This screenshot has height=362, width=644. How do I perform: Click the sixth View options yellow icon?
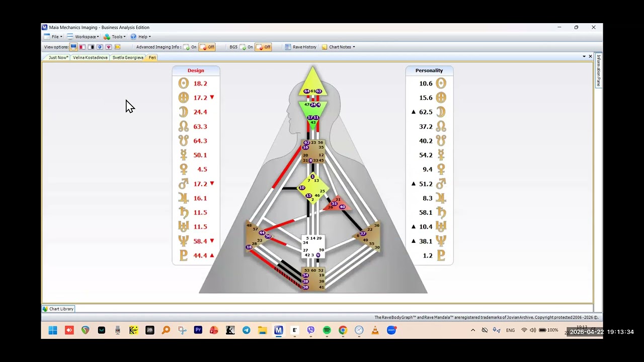click(117, 47)
